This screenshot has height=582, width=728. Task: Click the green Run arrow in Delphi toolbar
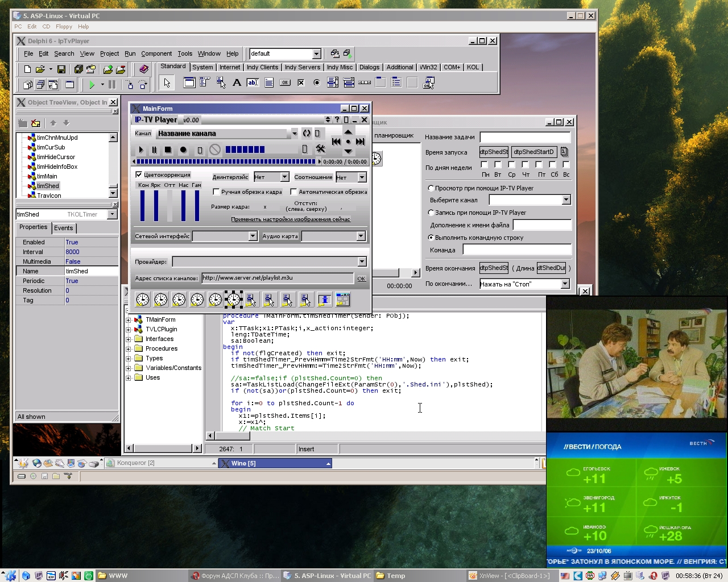[x=92, y=85]
